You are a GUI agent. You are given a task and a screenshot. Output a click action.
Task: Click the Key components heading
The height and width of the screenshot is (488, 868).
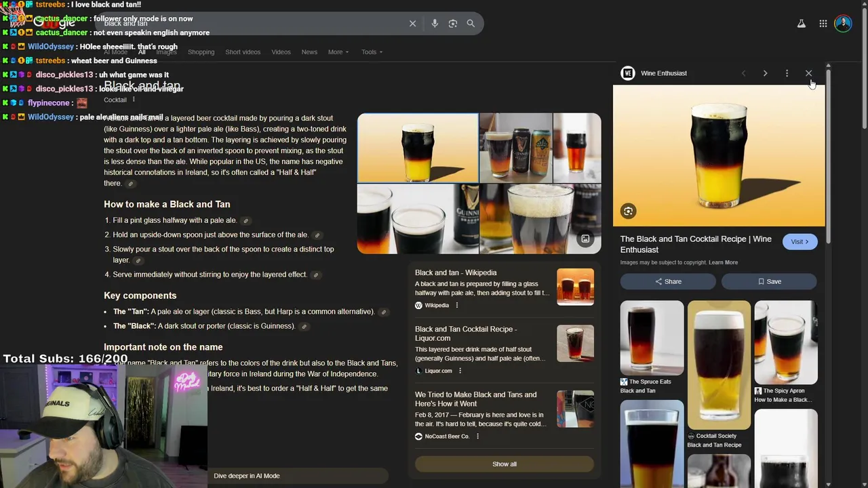pos(140,296)
